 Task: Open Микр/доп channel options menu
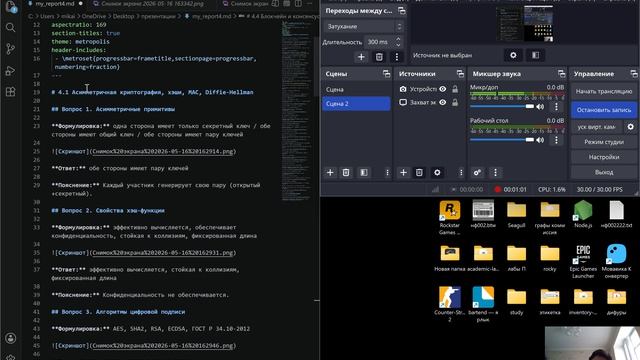point(556,107)
